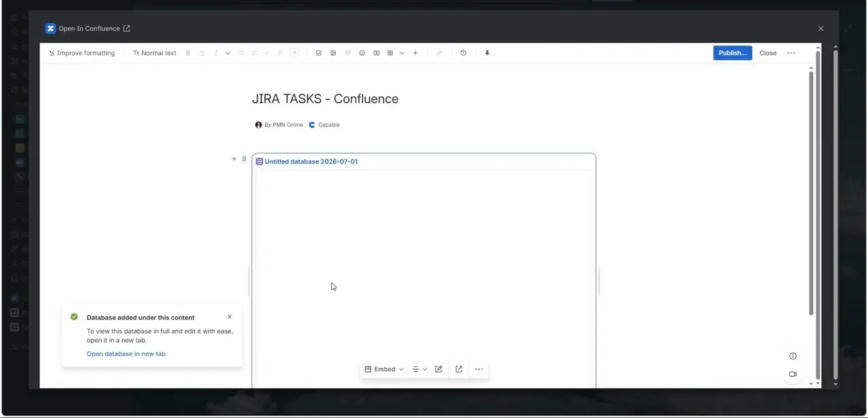Click the Confluence logo icon

(50, 28)
